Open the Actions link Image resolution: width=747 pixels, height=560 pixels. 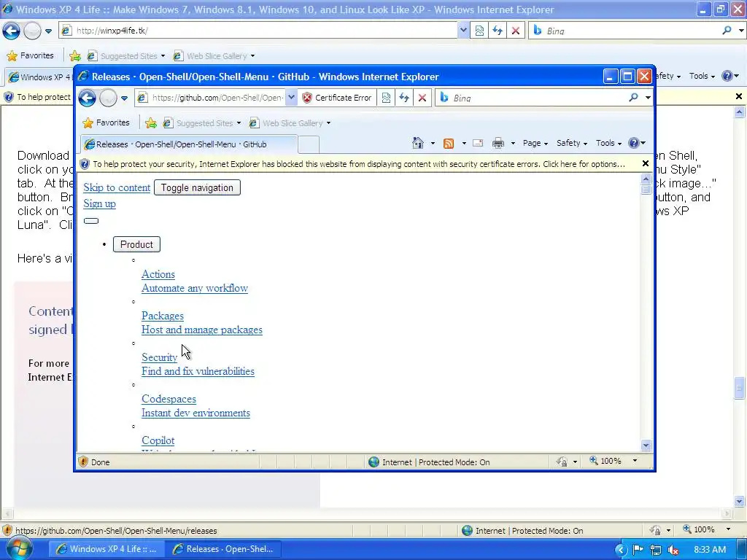click(158, 274)
